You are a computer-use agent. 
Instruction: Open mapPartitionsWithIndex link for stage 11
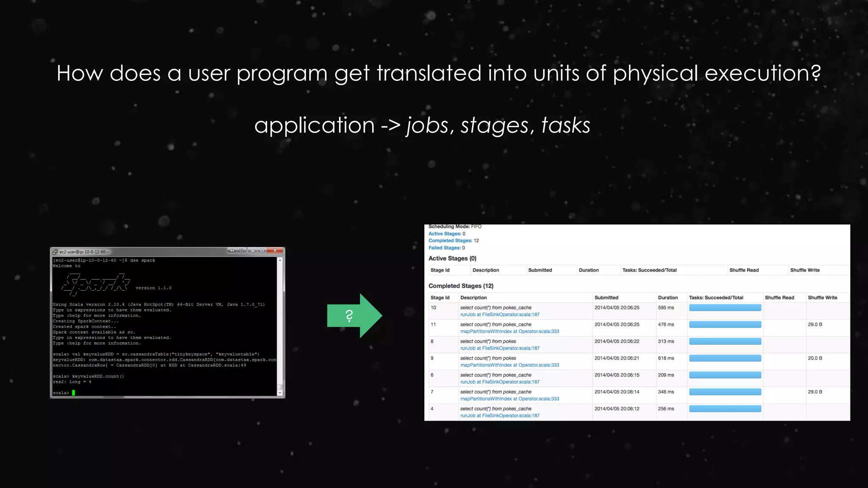509,331
